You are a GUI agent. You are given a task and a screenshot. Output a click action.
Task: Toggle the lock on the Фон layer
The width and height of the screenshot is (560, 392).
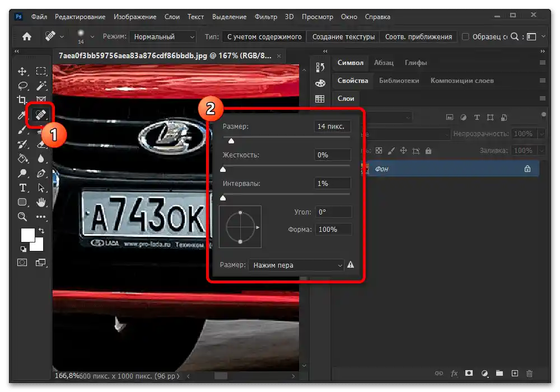pyautogui.click(x=527, y=169)
